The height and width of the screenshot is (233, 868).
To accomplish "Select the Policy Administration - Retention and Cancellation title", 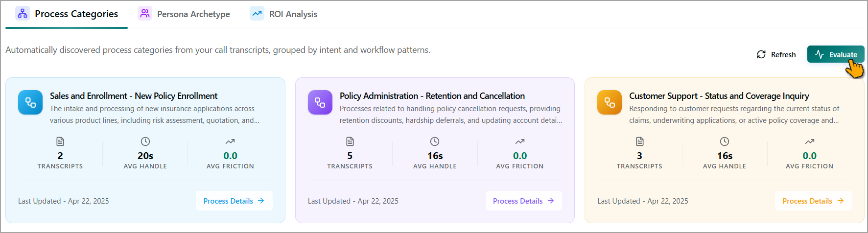I will coord(432,96).
